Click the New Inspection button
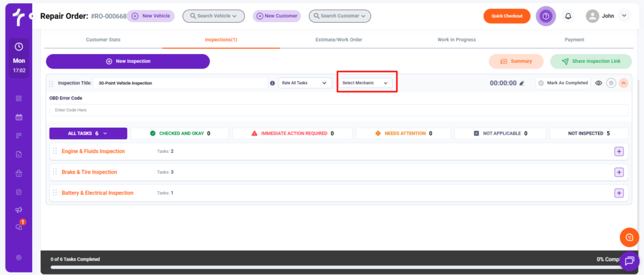Screen dimensions: 644x275 point(128,61)
